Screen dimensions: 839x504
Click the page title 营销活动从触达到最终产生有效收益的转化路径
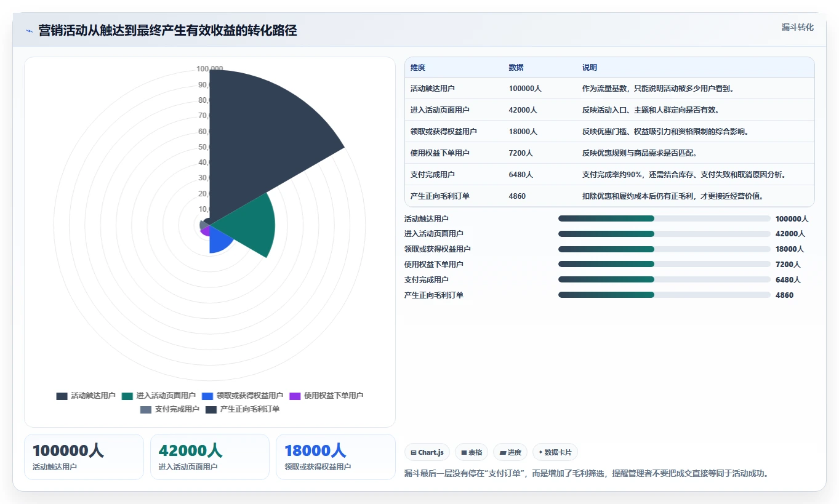coord(167,31)
